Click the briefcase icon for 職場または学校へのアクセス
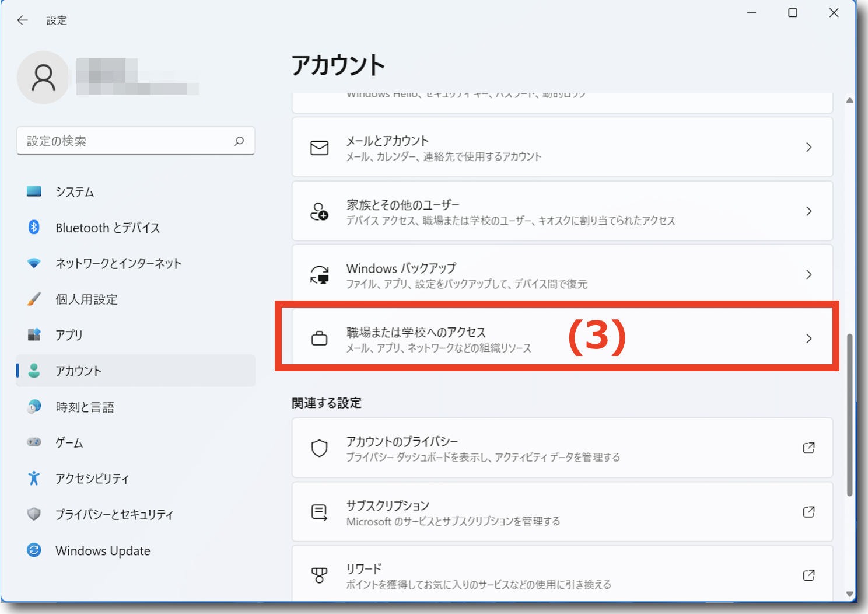Viewport: 868px width, 614px height. tap(319, 339)
